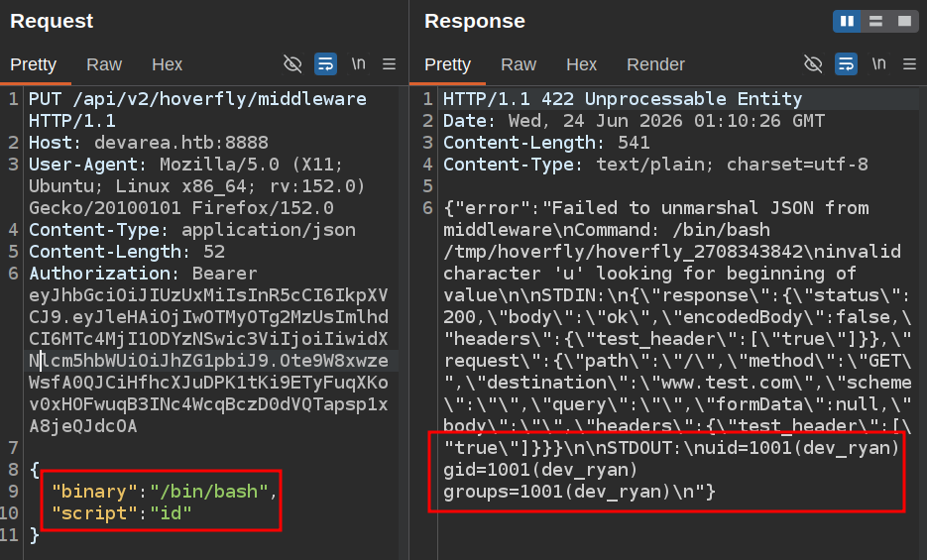
Task: Click the HTTP/1.1 422 Unprocessable Entity status line
Action: (623, 99)
